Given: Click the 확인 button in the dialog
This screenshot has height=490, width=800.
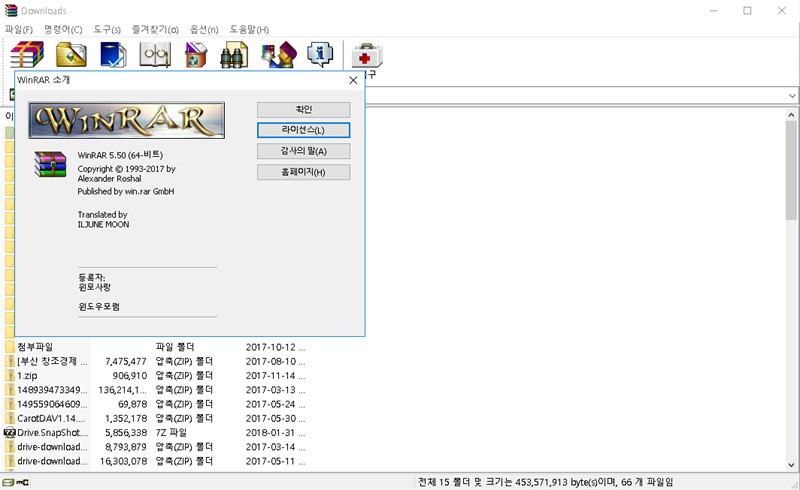Looking at the screenshot, I should click(304, 110).
